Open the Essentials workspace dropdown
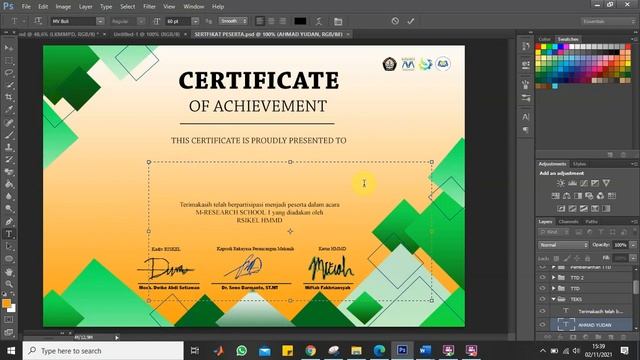This screenshot has width=640, height=360. click(x=608, y=21)
